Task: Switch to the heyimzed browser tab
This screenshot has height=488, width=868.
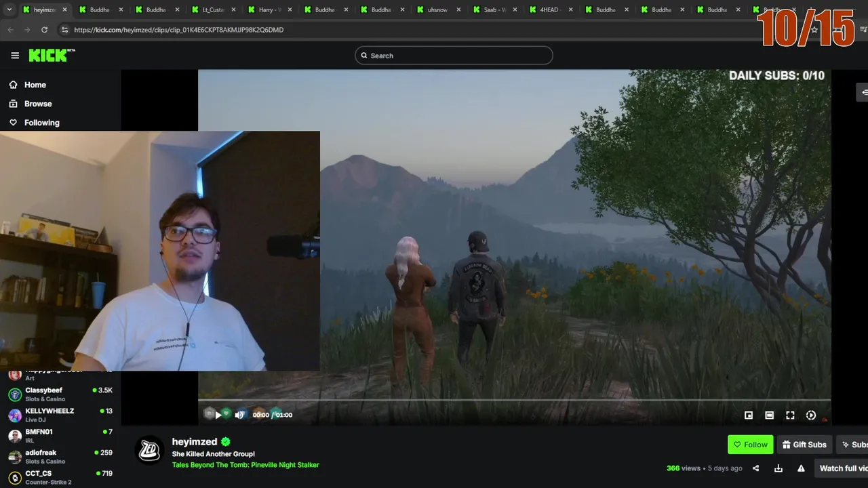Action: coord(45,10)
